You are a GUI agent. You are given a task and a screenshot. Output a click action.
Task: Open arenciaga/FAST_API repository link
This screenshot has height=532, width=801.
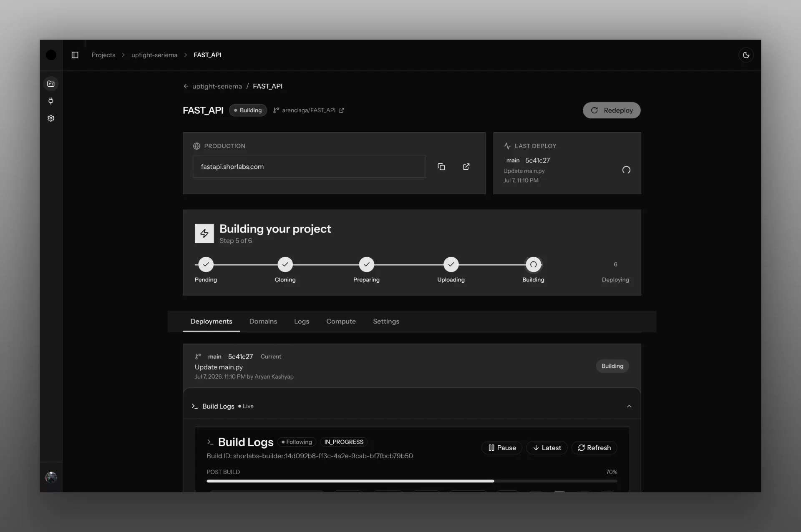309,110
